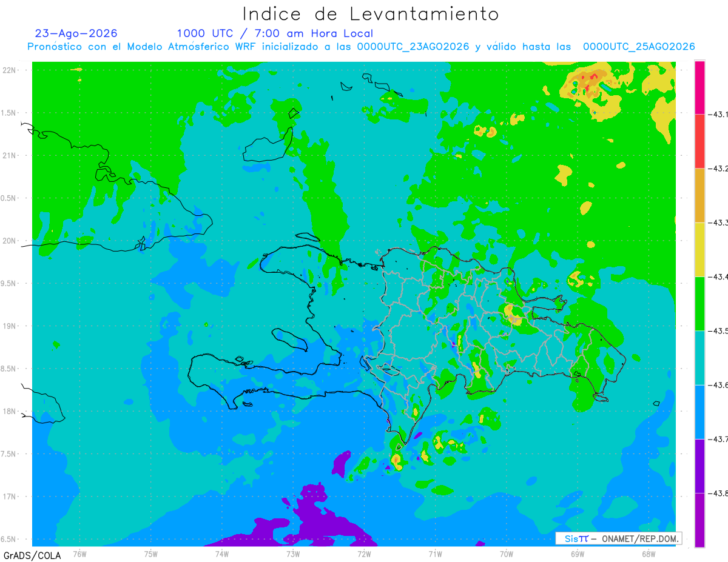The image size is (728, 562).
Task: Click the legend value "-43.5"
Action: [717, 330]
